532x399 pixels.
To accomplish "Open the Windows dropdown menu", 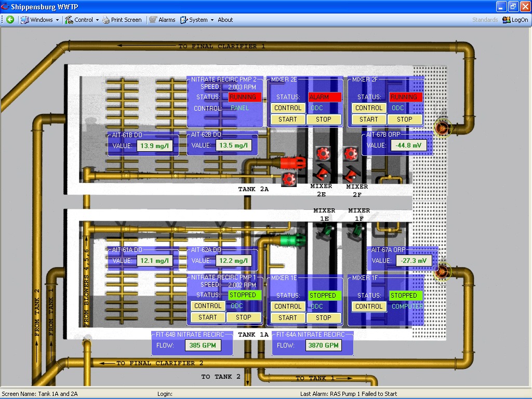I will [x=40, y=20].
